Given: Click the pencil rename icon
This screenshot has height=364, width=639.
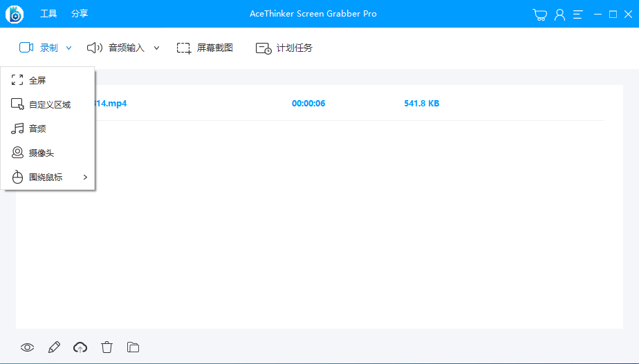Looking at the screenshot, I should [x=54, y=347].
